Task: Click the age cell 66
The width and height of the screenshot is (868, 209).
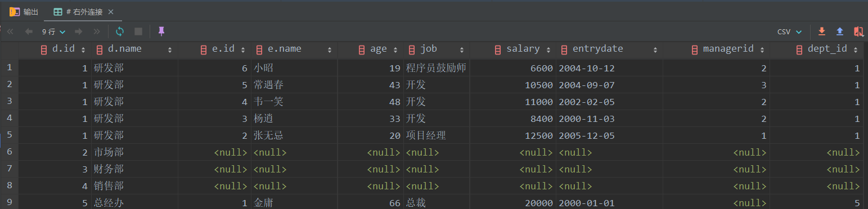Action: (371, 203)
